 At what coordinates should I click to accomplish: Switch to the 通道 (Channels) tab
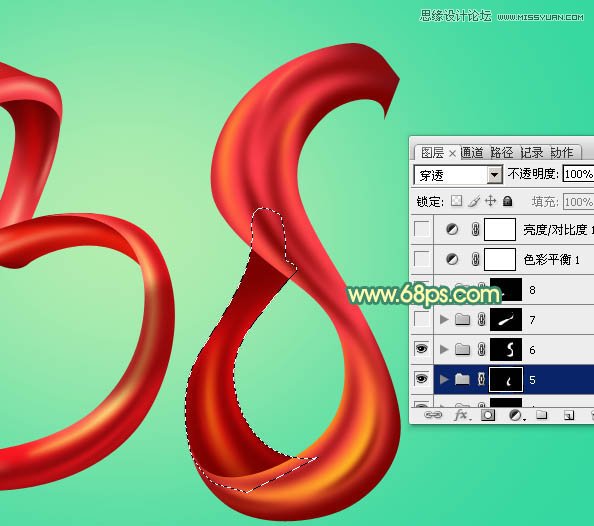point(472,153)
